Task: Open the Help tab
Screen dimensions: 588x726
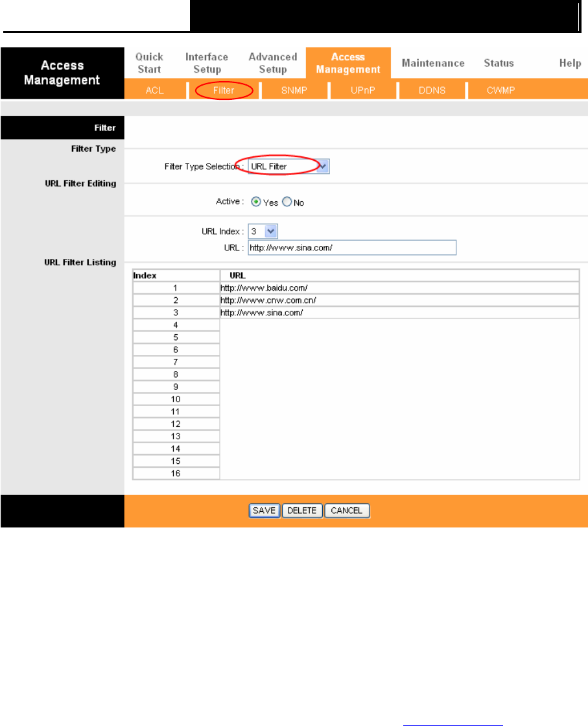Action: click(x=570, y=63)
